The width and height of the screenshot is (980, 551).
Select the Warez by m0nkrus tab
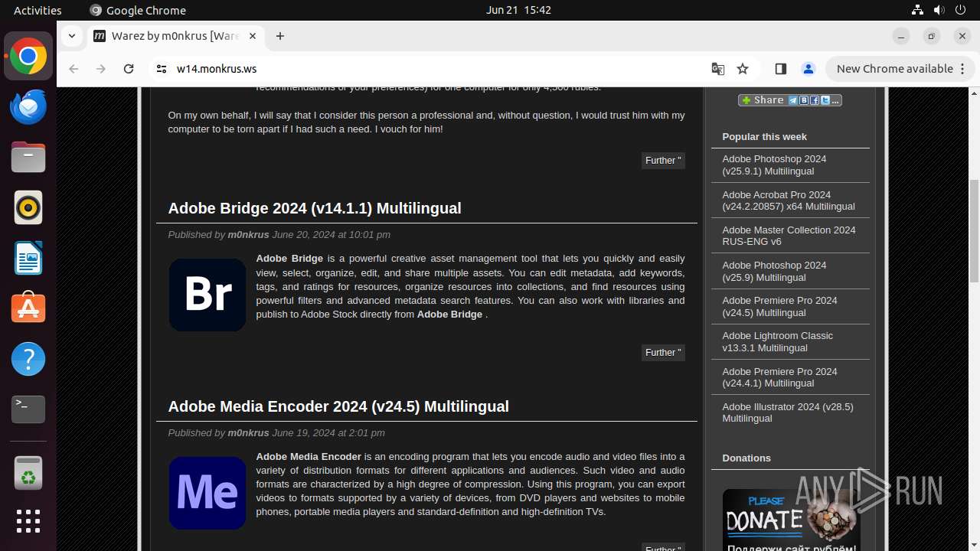[x=176, y=36]
